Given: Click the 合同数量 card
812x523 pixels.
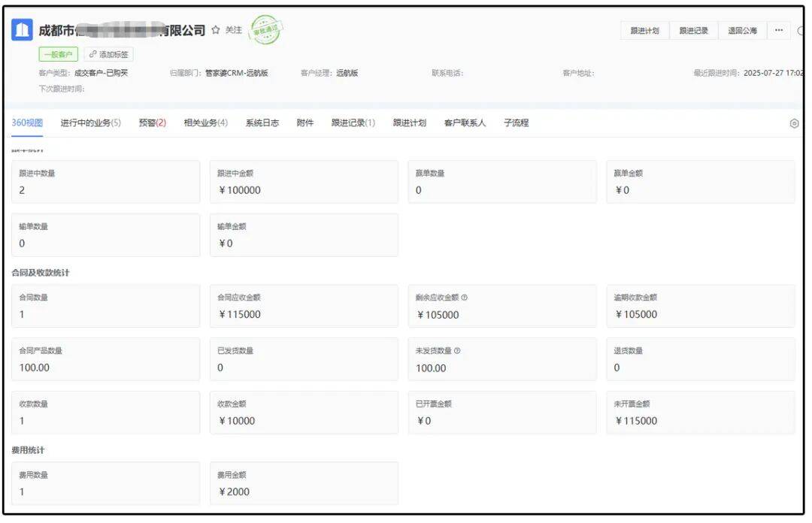Looking at the screenshot, I should 106,306.
